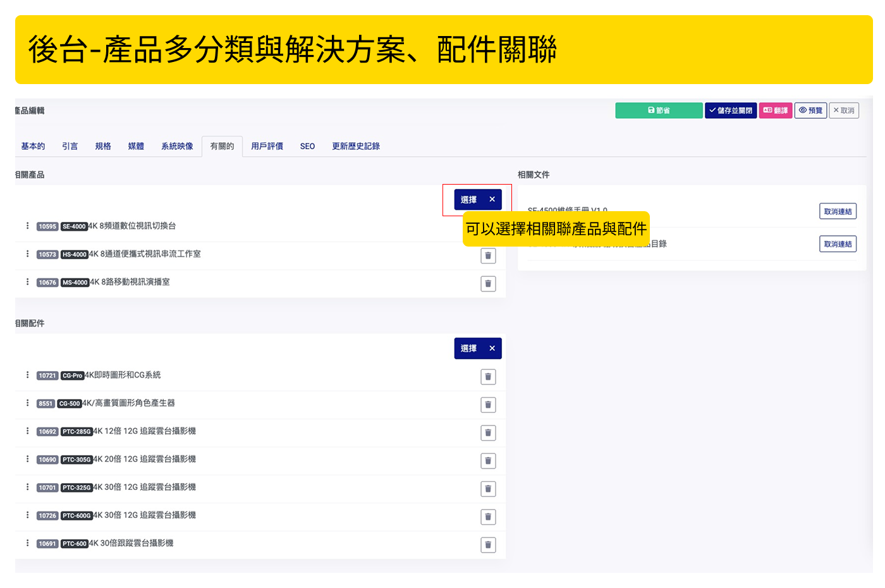Screen dimensions: 885x588
Task: Grab the handle dots of PTC-600 row
Action: pos(27,543)
